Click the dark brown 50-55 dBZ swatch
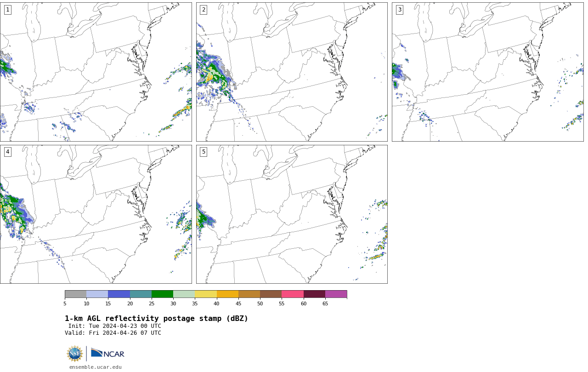 click(x=271, y=294)
